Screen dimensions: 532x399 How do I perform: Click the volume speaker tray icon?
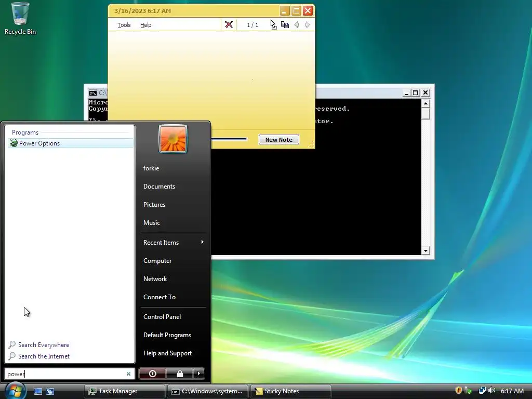click(491, 391)
